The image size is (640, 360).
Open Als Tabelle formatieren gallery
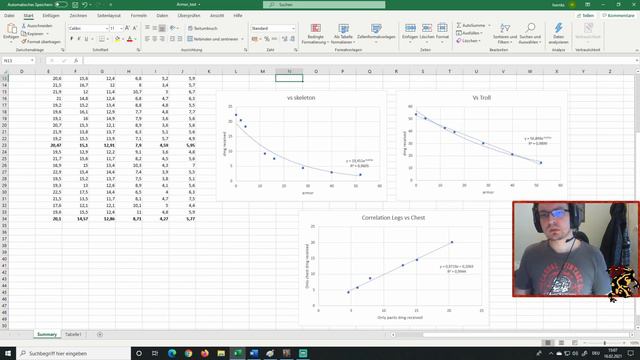click(x=343, y=34)
